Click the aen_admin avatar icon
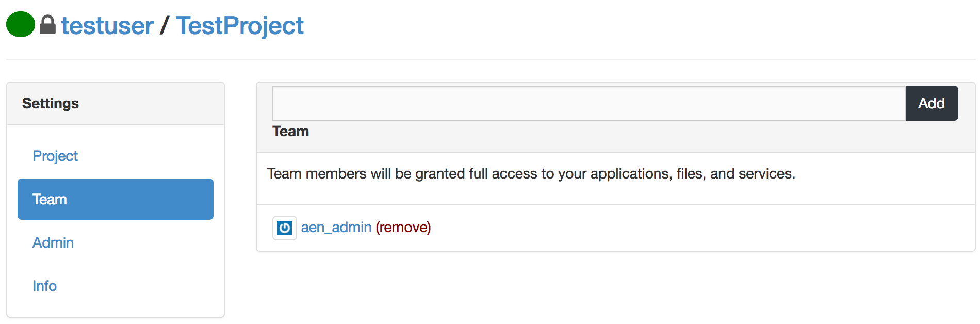Image resolution: width=980 pixels, height=324 pixels. click(x=285, y=228)
